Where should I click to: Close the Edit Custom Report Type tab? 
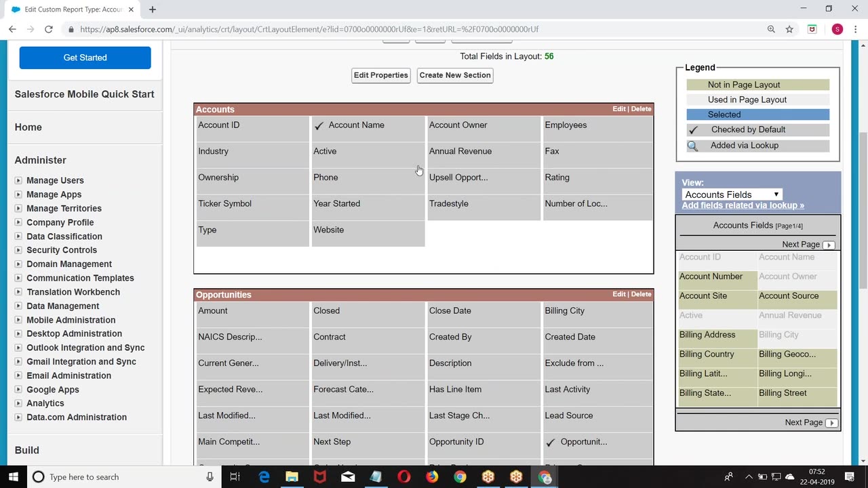pos(132,9)
